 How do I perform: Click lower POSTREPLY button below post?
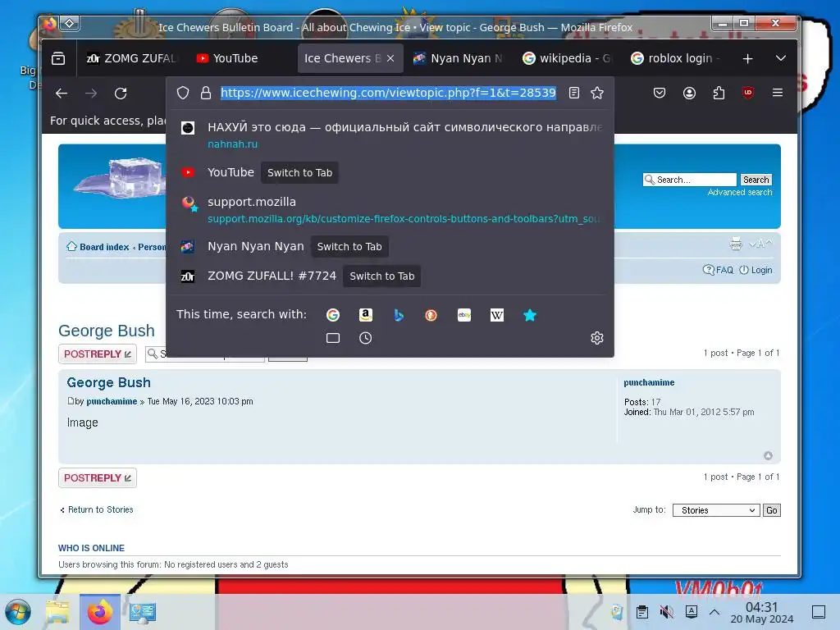point(98,478)
